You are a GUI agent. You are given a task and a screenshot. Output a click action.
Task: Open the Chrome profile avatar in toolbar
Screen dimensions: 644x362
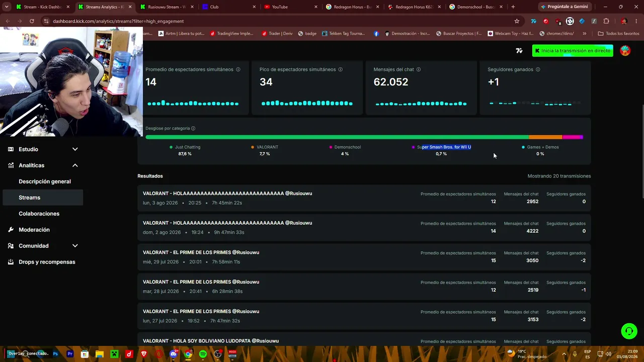point(624,21)
